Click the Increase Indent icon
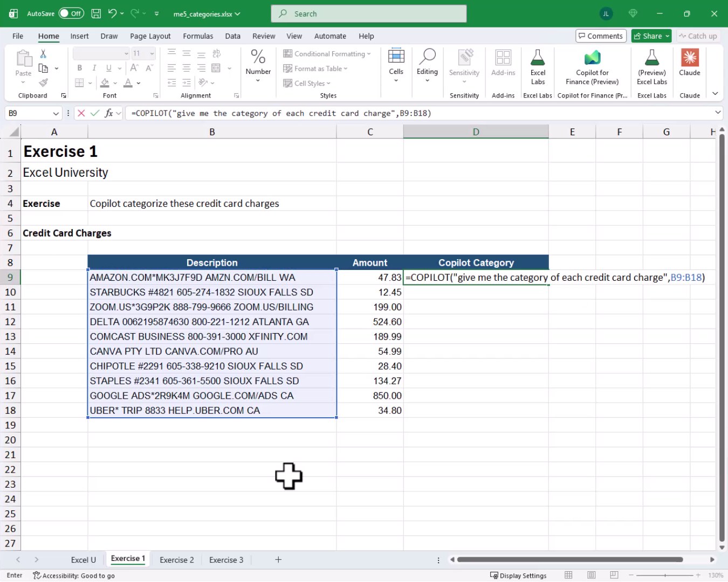This screenshot has width=728, height=582. click(x=187, y=82)
